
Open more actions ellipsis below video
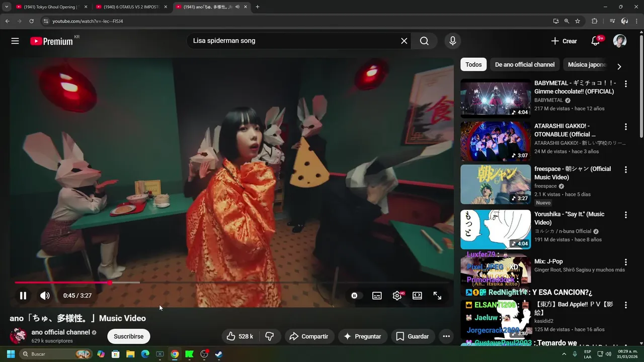pos(446,336)
